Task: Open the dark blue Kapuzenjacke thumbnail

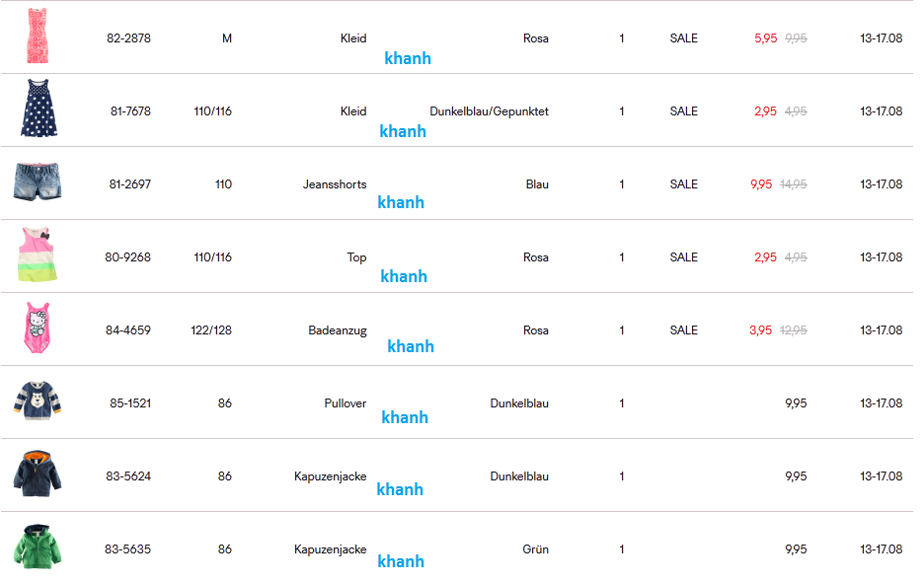Action: point(38,474)
